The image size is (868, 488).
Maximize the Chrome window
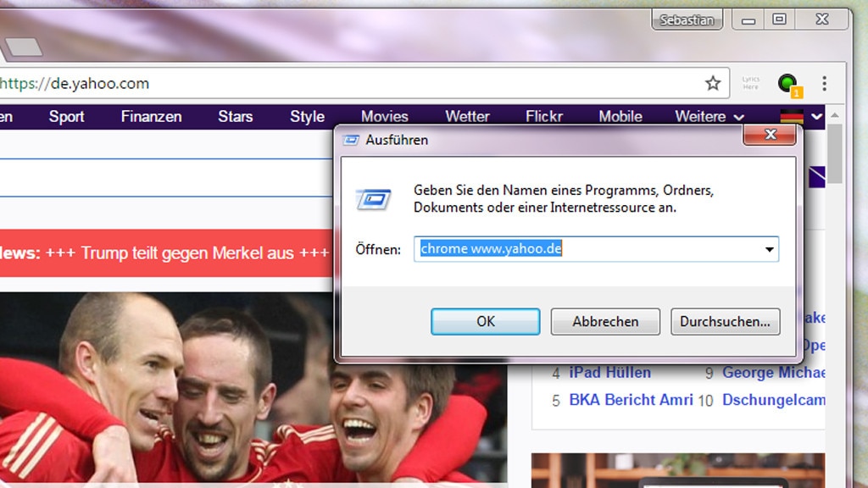(780, 19)
